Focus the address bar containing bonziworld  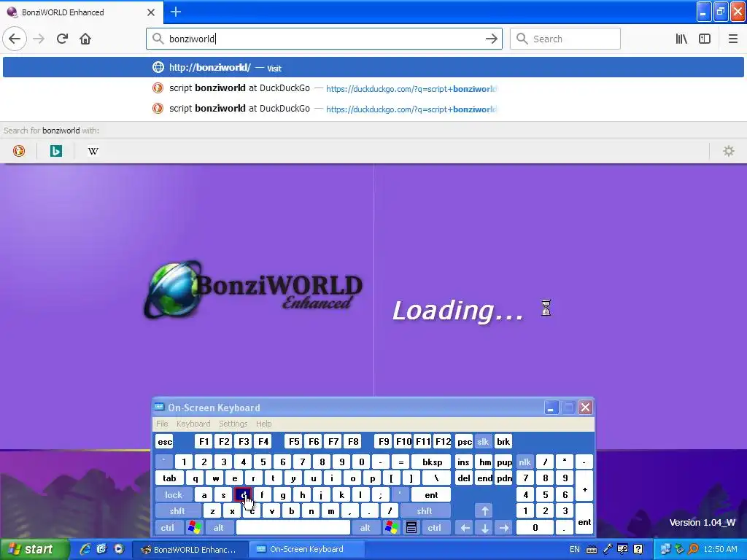pyautogui.click(x=324, y=39)
